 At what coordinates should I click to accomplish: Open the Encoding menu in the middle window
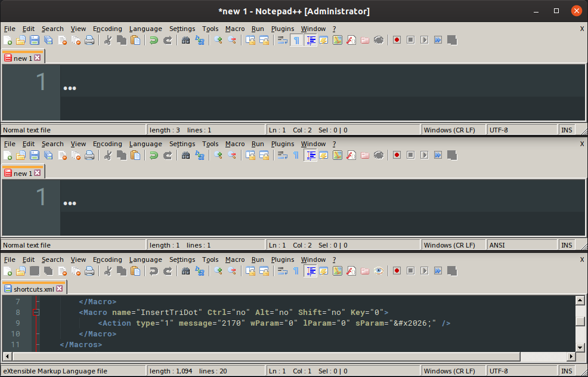pyautogui.click(x=107, y=144)
